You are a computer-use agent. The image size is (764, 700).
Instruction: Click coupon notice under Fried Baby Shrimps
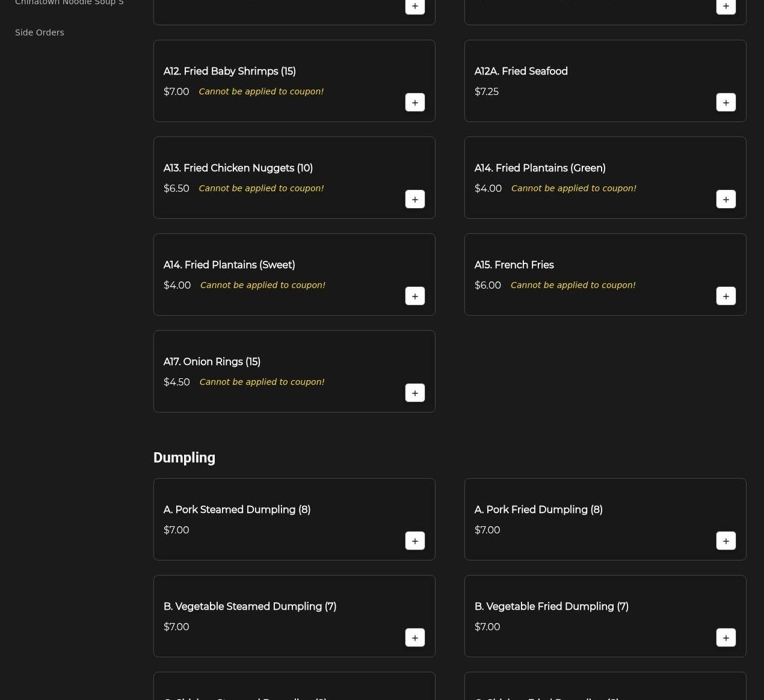261,91
